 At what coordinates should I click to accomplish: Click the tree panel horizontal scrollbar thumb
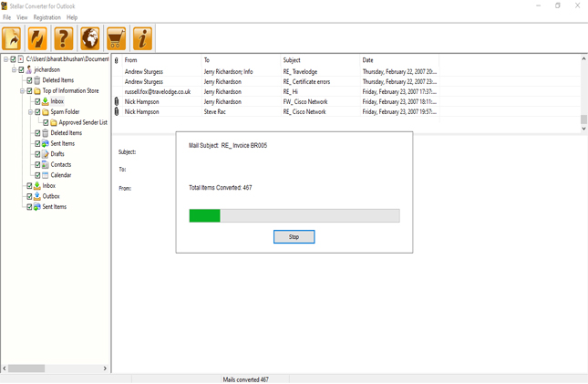pyautogui.click(x=26, y=368)
